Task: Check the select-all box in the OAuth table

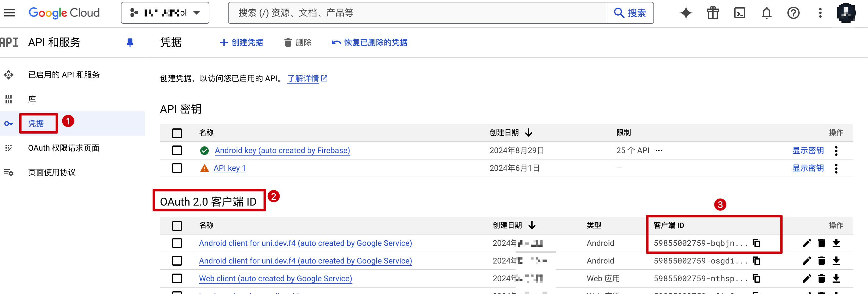Action: pyautogui.click(x=177, y=226)
